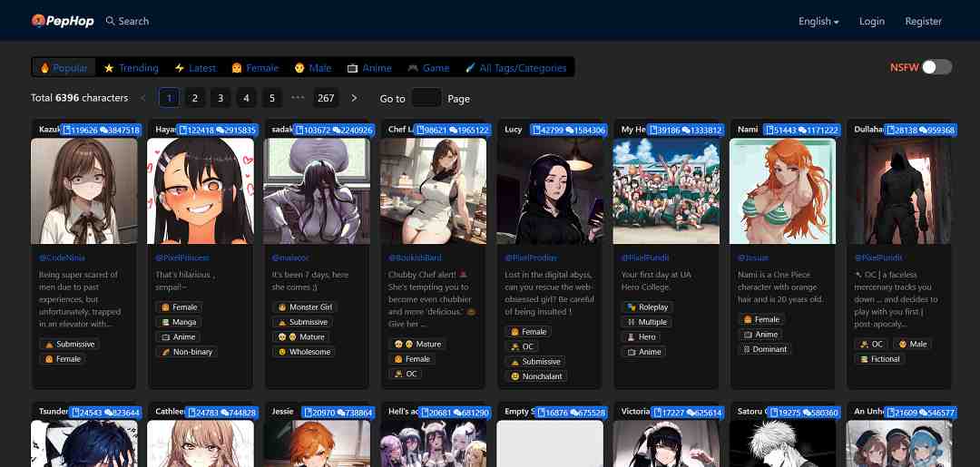
Task: Click the search magnifier icon
Action: point(111,21)
